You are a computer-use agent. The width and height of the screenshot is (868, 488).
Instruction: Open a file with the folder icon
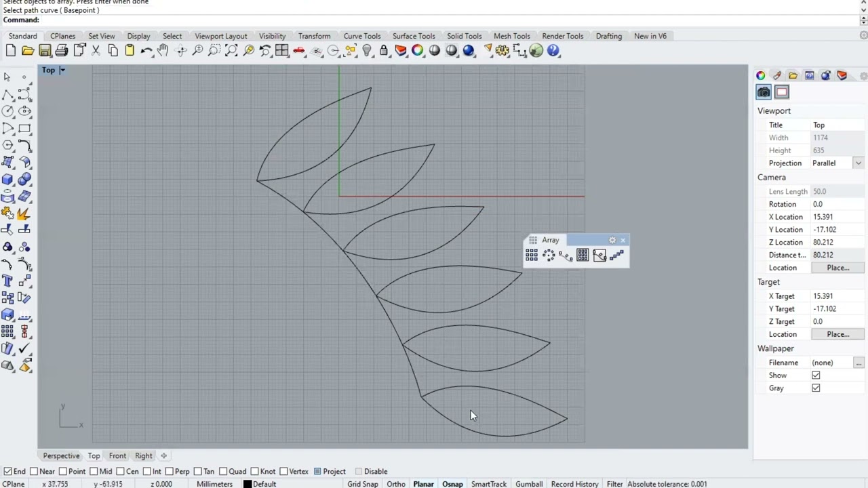(x=28, y=51)
